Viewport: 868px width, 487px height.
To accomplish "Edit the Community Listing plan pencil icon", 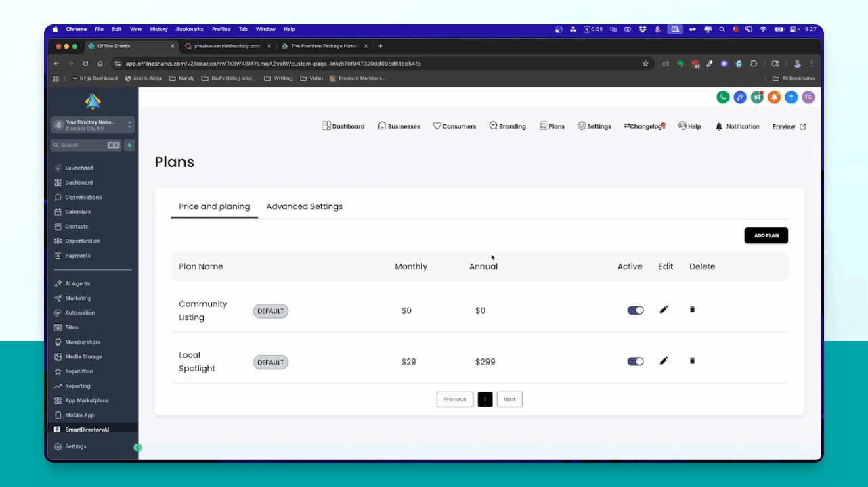I will click(x=664, y=310).
